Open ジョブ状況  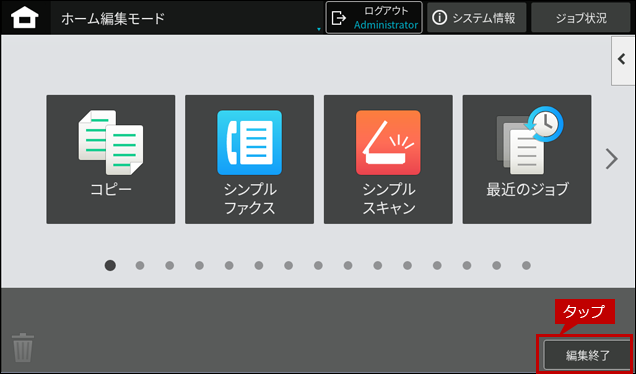click(x=581, y=18)
